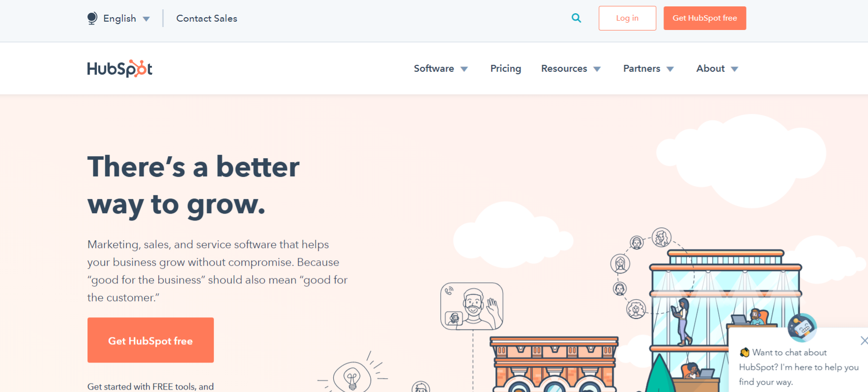Open the Pricing page
Screen dimensions: 868x392
pyautogui.click(x=505, y=69)
